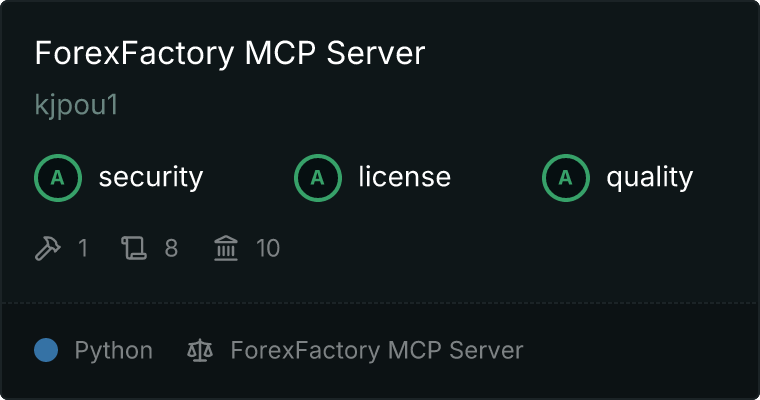Click the letter A inside security circle
This screenshot has height=400, width=760.
58,178
